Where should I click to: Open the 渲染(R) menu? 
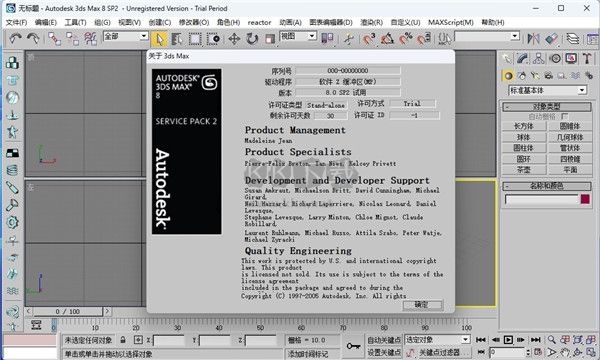coord(371,22)
